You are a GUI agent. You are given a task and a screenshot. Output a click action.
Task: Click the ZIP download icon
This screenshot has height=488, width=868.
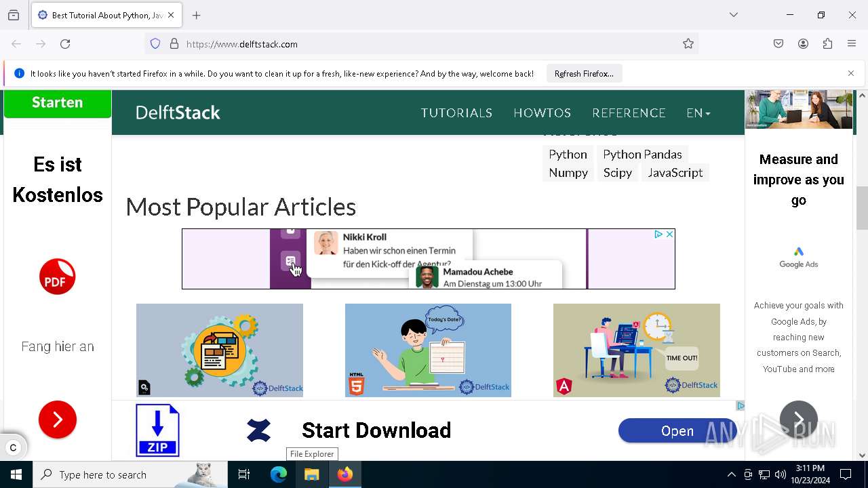[x=157, y=430]
